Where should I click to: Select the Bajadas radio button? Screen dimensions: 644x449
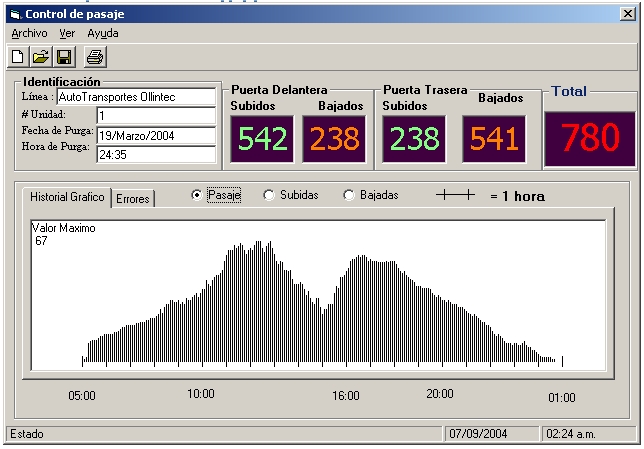click(349, 196)
